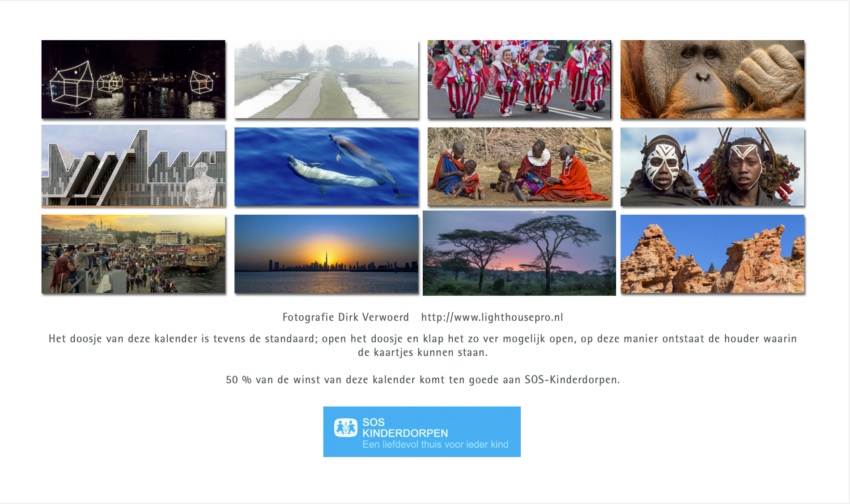Open the http://www.lighthousepro.nl link

(x=492, y=318)
